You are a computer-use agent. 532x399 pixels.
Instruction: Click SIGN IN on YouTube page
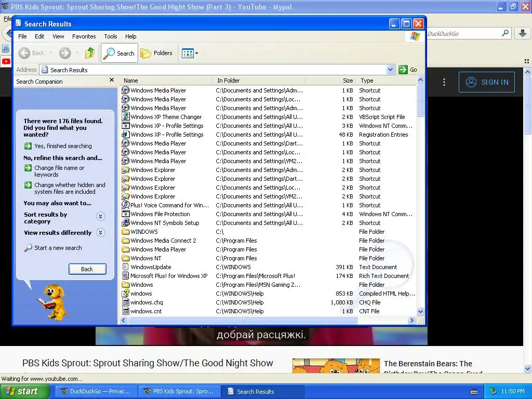(x=486, y=82)
